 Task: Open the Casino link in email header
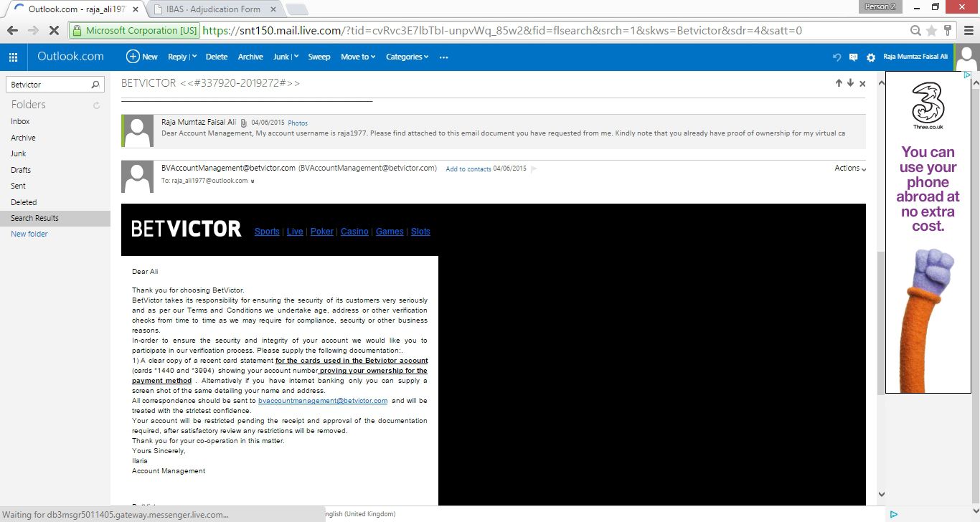[354, 232]
